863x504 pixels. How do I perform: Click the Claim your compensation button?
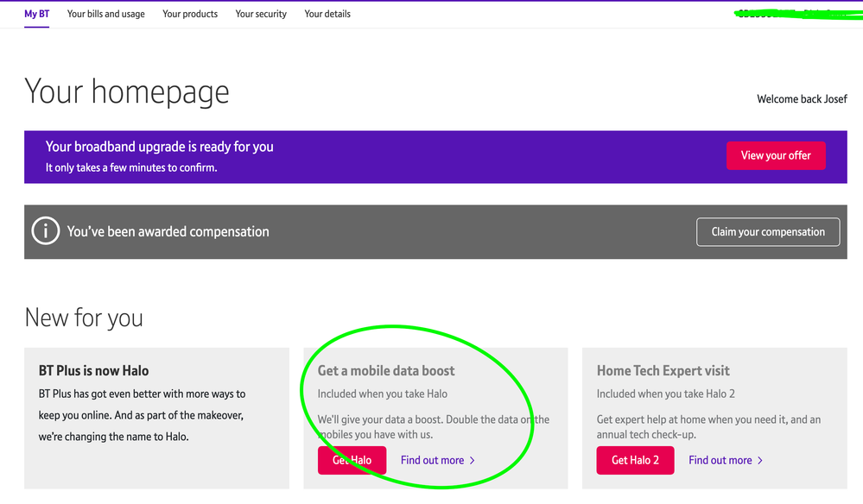click(x=768, y=231)
